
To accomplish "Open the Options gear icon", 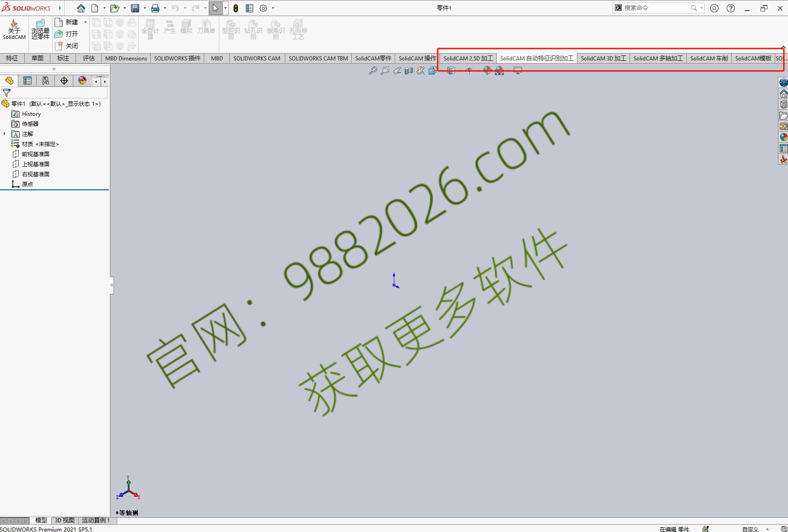I will click(x=263, y=8).
